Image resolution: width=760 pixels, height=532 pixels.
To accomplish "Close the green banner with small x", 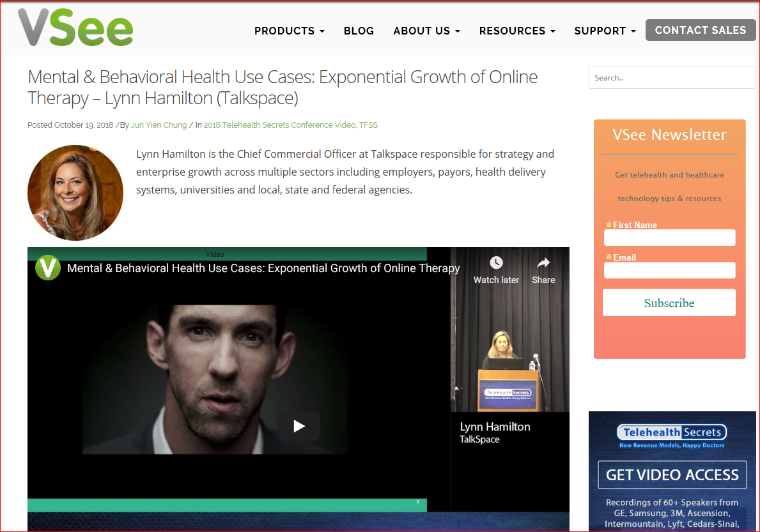I will [x=418, y=502].
